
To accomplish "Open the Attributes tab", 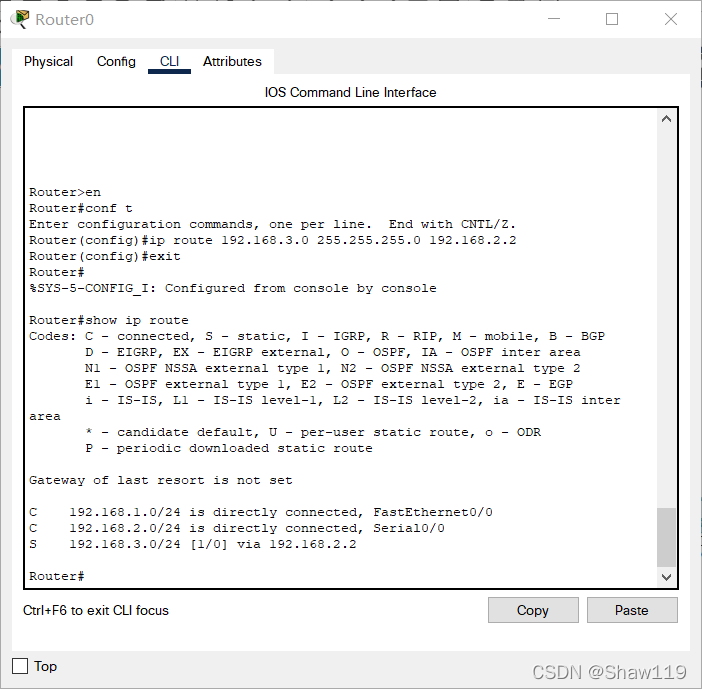I will coord(232,61).
